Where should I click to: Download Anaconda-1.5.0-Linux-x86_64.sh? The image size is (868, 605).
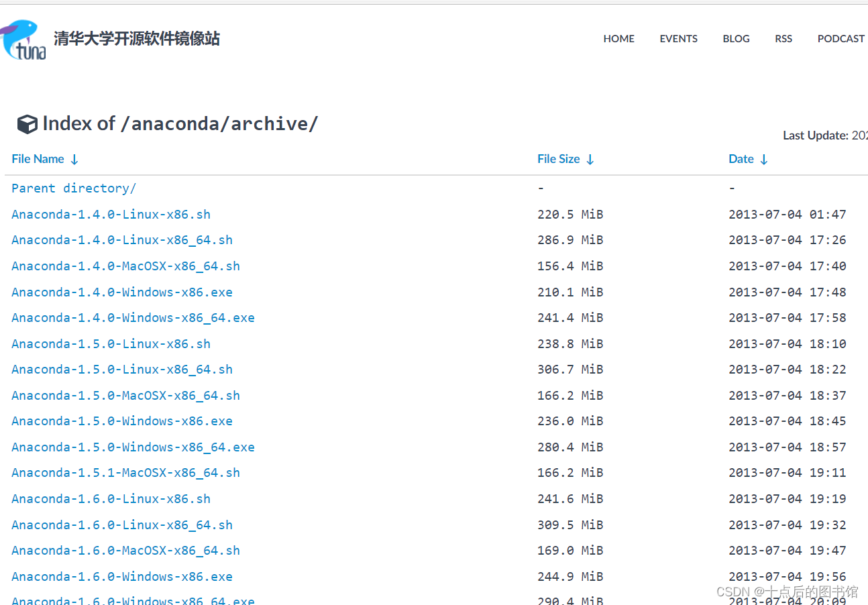[x=122, y=370]
